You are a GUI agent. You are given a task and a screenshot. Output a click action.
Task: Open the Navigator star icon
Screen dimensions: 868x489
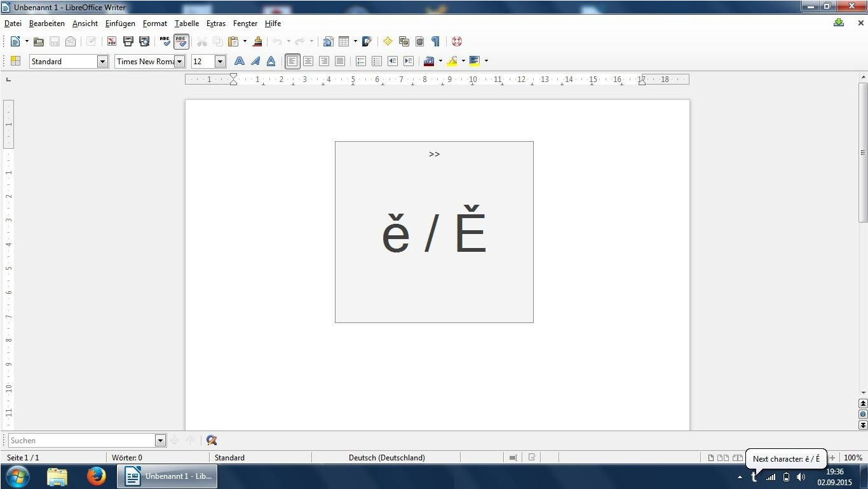pyautogui.click(x=388, y=41)
